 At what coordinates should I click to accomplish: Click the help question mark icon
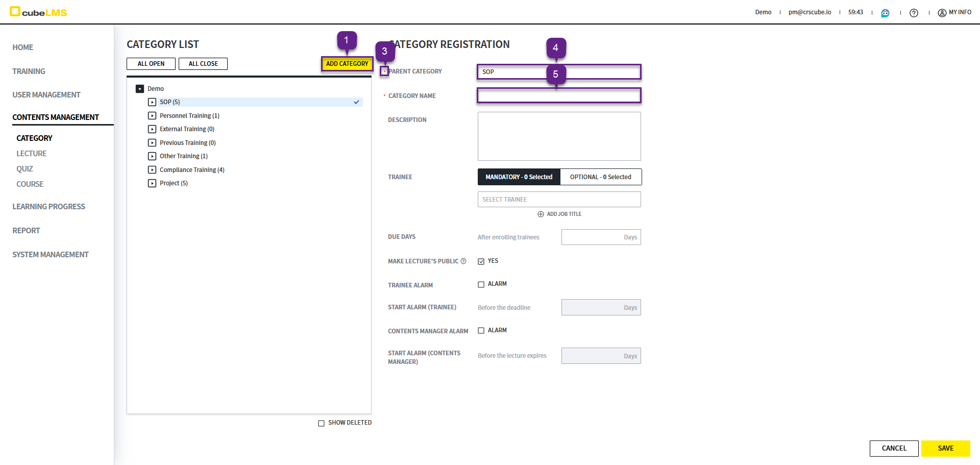click(914, 13)
